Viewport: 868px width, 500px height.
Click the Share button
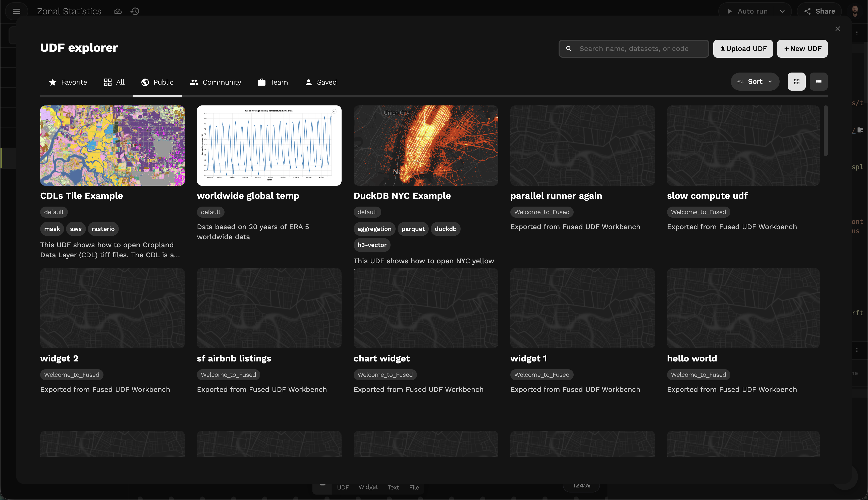pos(820,11)
